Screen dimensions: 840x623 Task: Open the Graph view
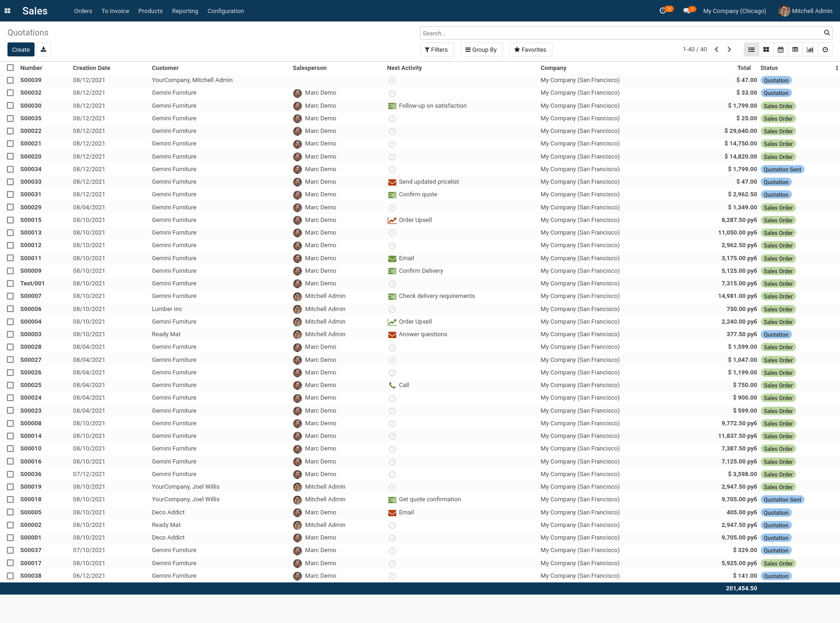tap(810, 49)
